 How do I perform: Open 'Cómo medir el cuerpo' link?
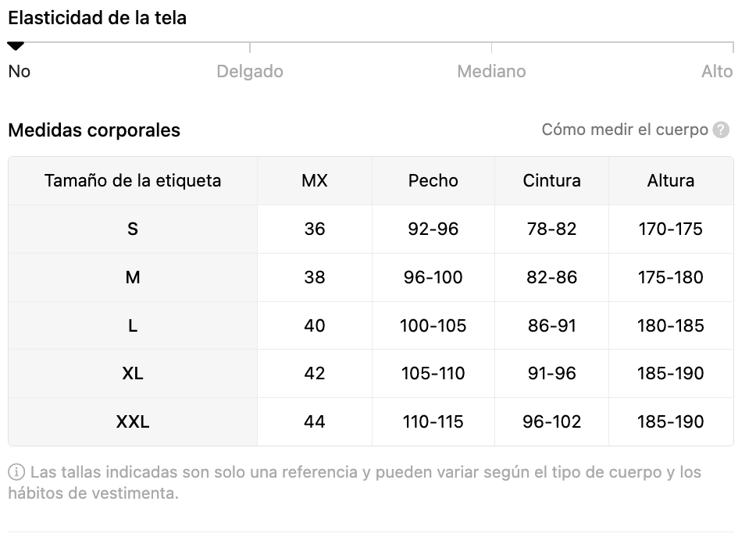[624, 130]
